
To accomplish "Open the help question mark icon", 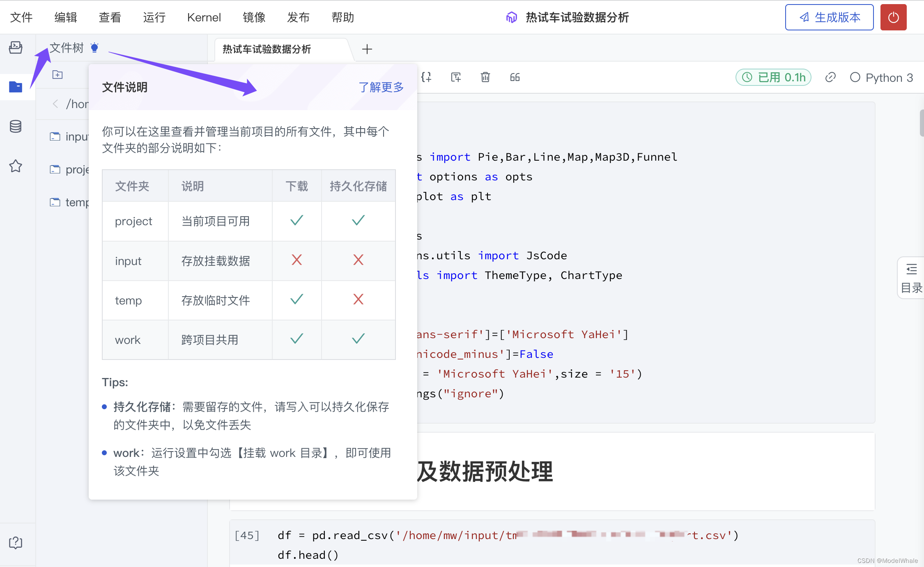I will tap(16, 543).
